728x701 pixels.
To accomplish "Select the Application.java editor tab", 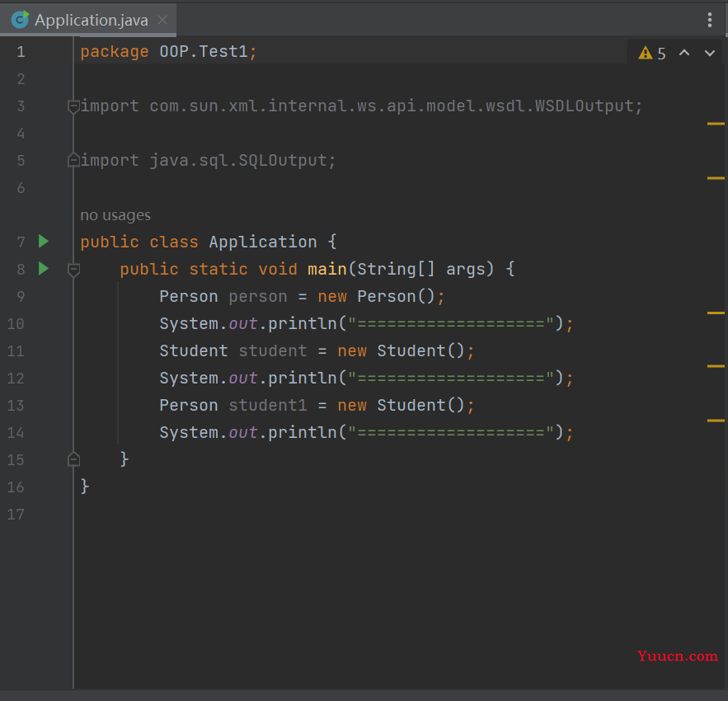I will [88, 20].
